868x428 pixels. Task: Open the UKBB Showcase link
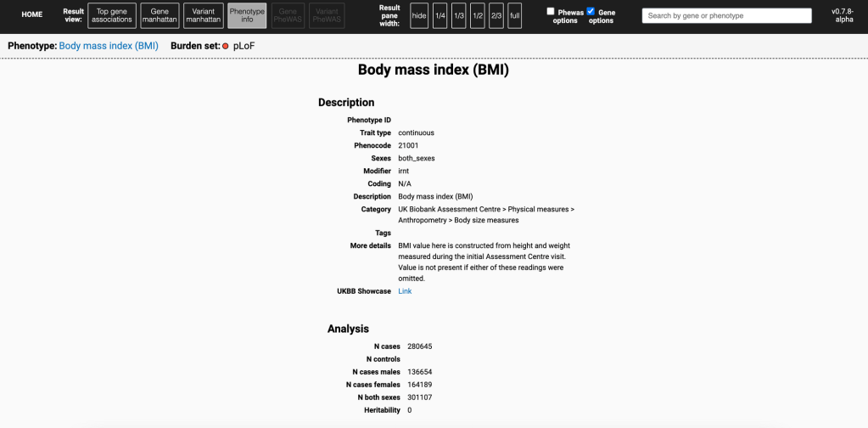click(x=405, y=291)
